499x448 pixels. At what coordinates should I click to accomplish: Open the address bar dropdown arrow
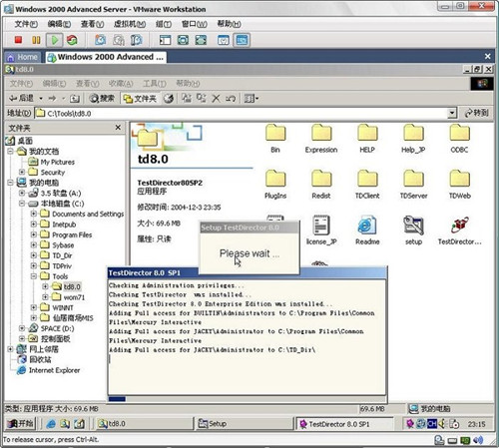click(x=452, y=113)
